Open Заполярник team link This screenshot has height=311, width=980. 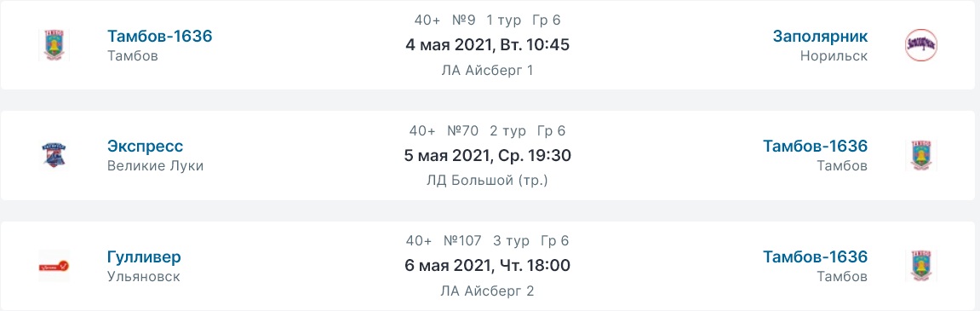(820, 37)
